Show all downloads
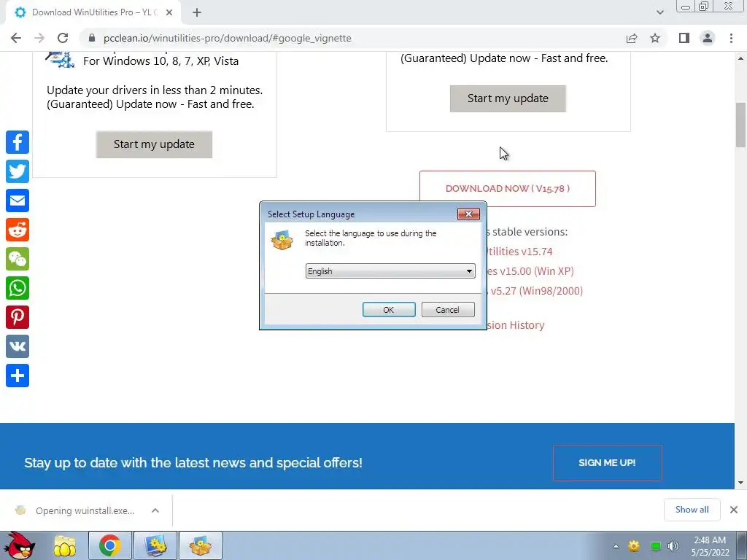Screen dimensions: 747x560 [x=692, y=510]
